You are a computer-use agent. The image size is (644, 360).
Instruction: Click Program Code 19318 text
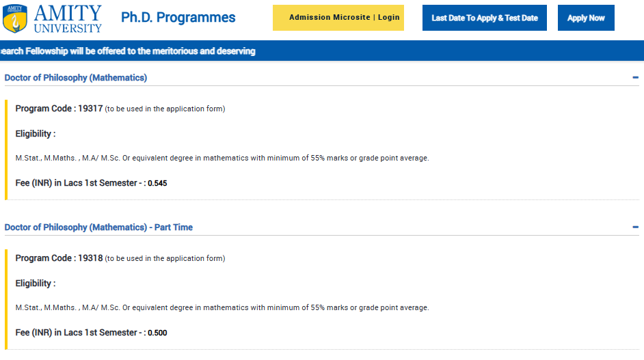pos(59,258)
